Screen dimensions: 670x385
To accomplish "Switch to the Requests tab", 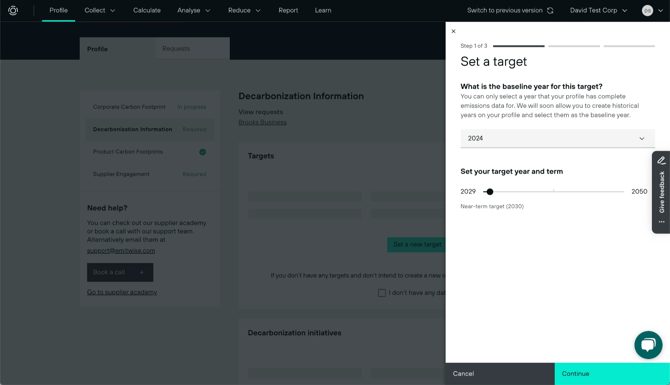I will pyautogui.click(x=192, y=49).
